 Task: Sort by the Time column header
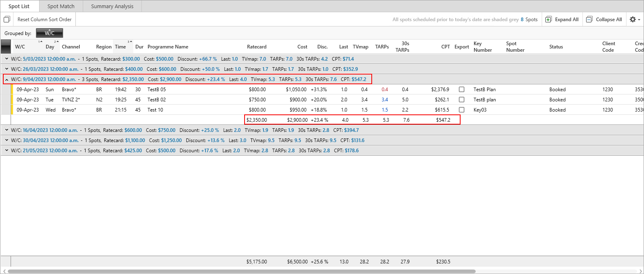[120, 47]
